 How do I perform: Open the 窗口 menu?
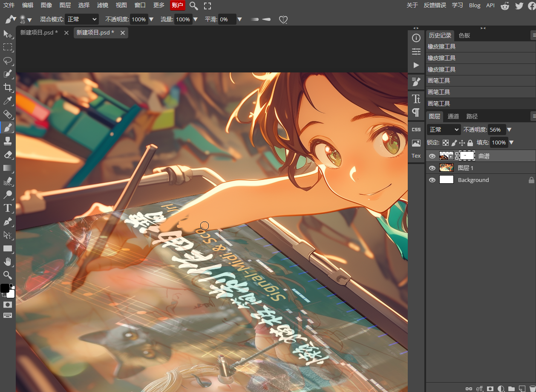pyautogui.click(x=140, y=5)
